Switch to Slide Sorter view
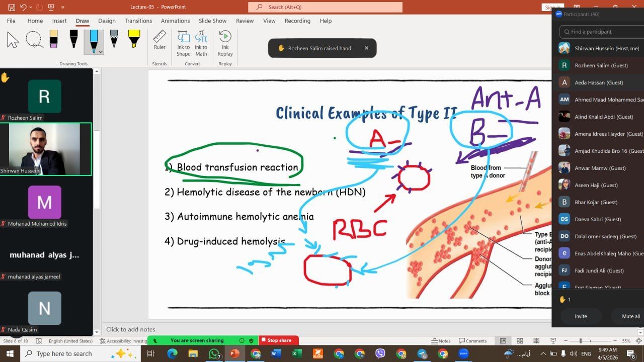 coord(520,341)
